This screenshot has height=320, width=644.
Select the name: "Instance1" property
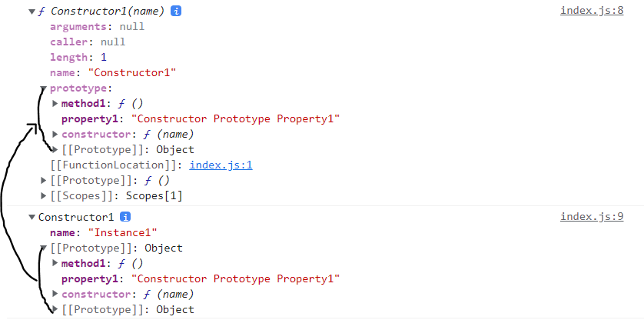pyautogui.click(x=104, y=233)
